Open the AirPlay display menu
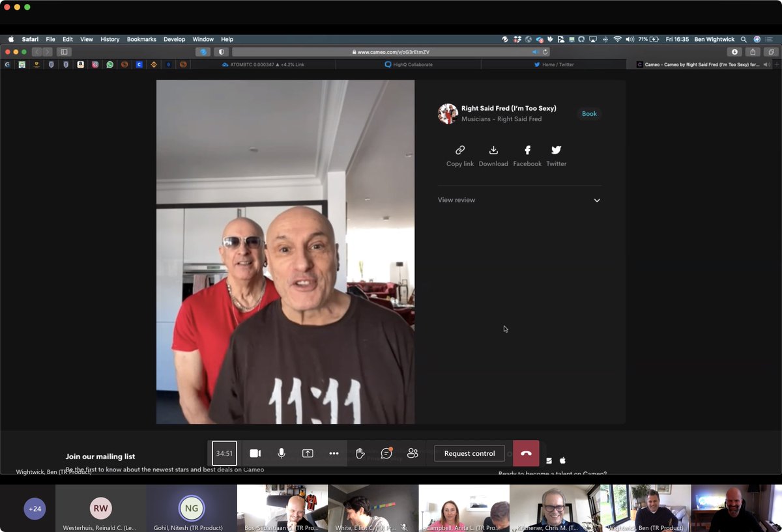 [x=593, y=39]
